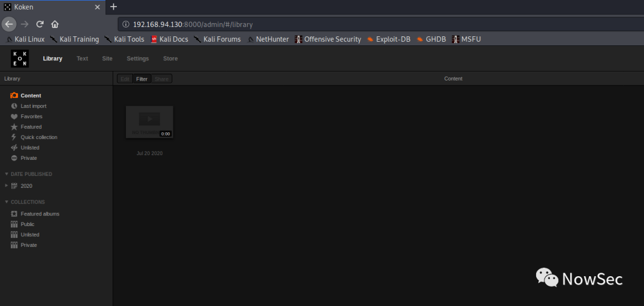Click the Content heading in the top bar
The image size is (644, 306).
click(x=453, y=79)
